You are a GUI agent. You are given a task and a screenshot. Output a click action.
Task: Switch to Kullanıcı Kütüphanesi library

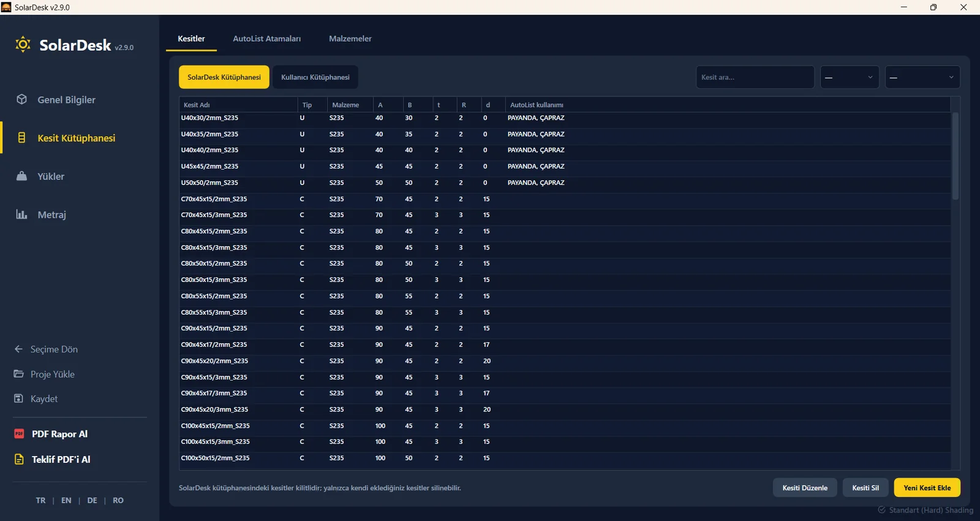[315, 77]
